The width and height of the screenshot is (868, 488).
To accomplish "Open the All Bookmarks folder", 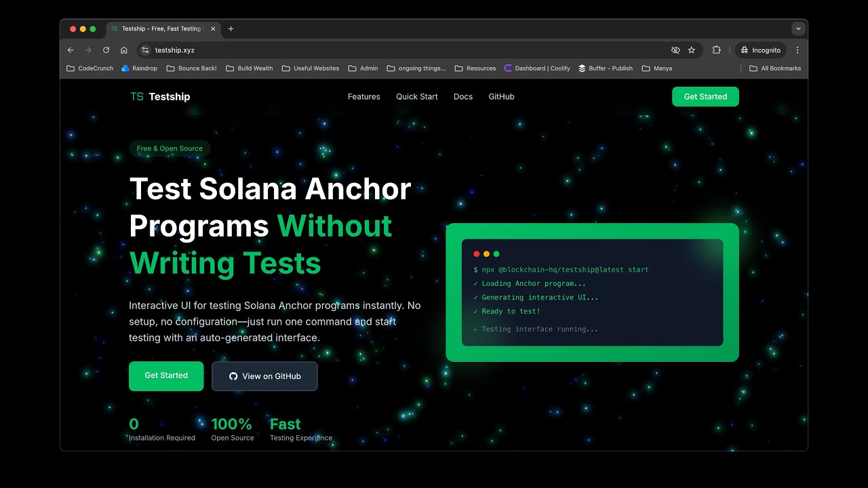I will tap(775, 68).
